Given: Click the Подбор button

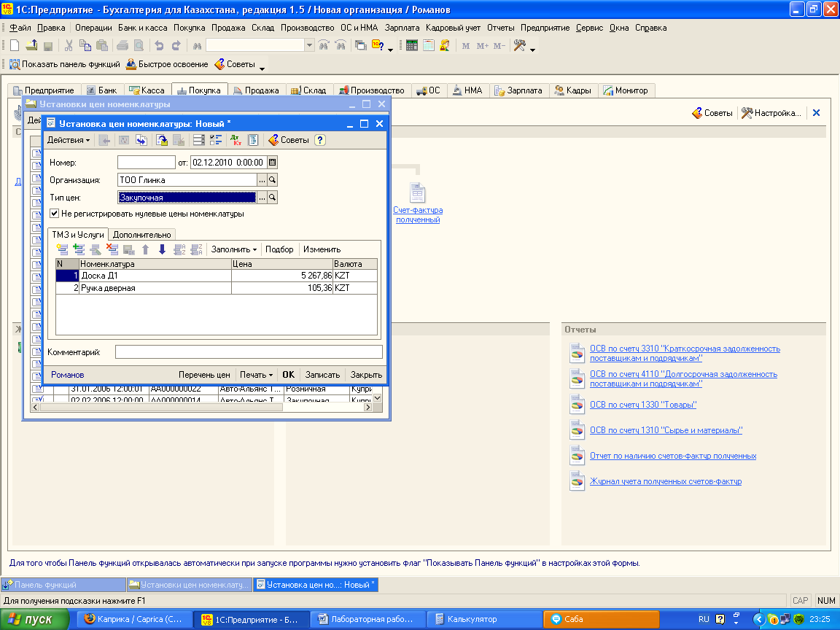Looking at the screenshot, I should 279,249.
